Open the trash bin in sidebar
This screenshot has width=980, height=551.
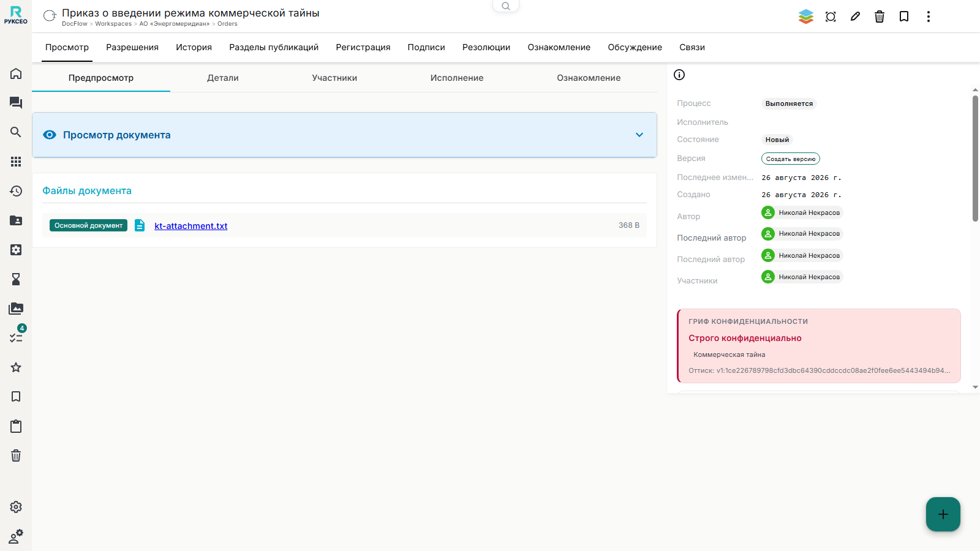(16, 455)
